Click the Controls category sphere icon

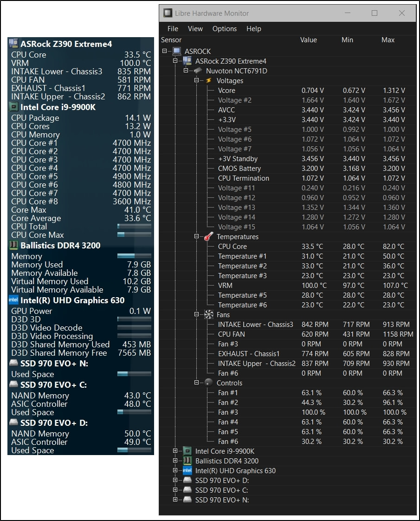click(209, 383)
